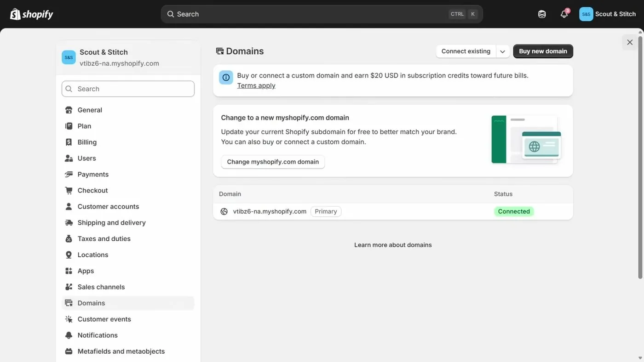644x362 pixels.
Task: Go to Sales channels settings
Action: [128, 287]
